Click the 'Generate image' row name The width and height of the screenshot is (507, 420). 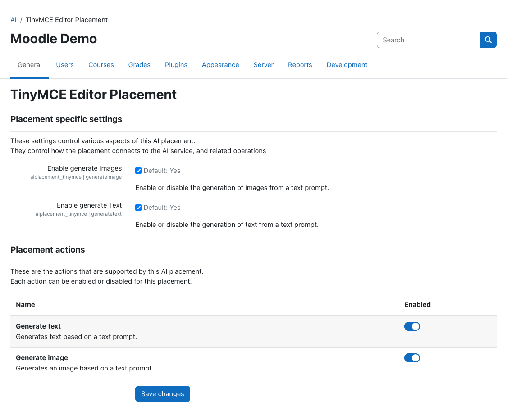pyautogui.click(x=42, y=357)
